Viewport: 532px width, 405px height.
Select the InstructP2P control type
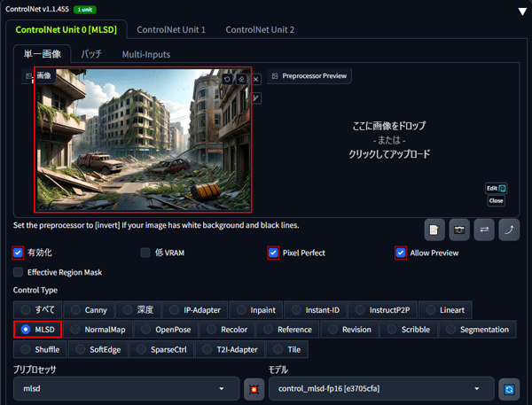[x=382, y=309]
